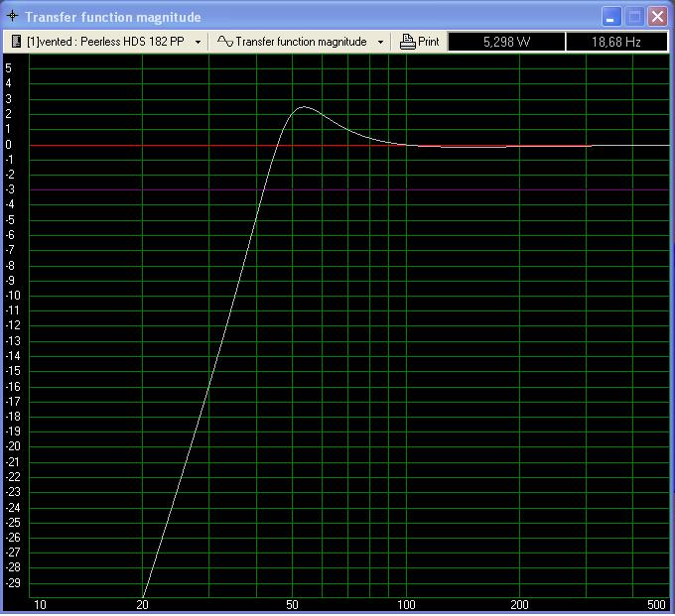Click the -3 label on the dB axis
The image size is (675, 616).
[x=9, y=189]
